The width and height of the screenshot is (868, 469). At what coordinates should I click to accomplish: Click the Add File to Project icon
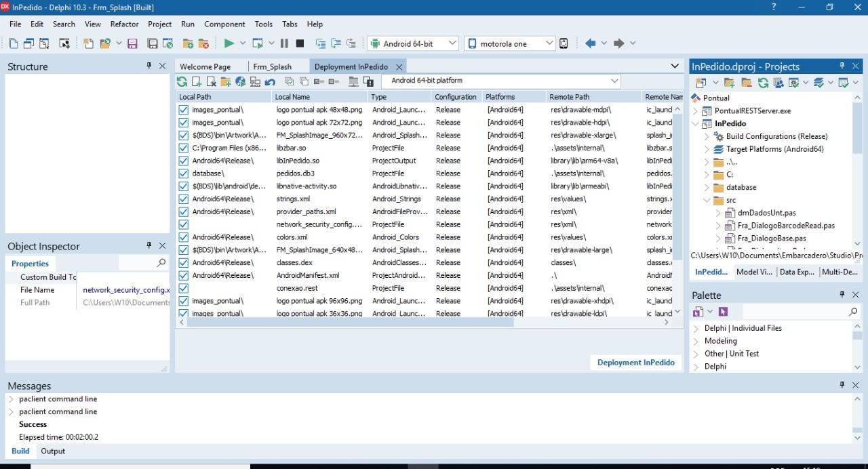tap(188, 43)
